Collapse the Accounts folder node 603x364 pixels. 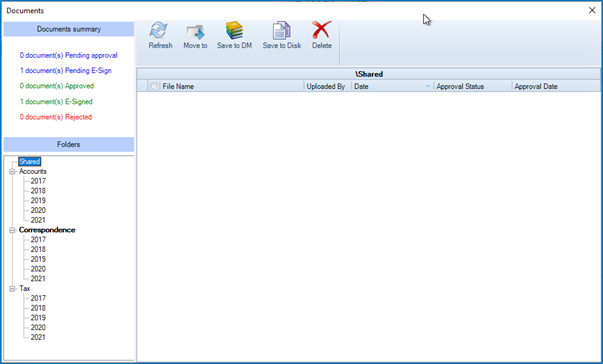click(12, 171)
